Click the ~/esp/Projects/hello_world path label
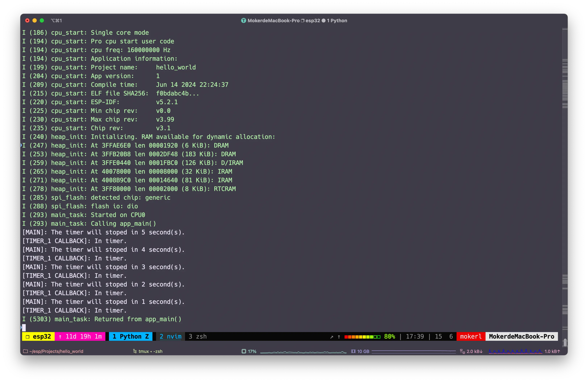The image size is (588, 382). coord(56,351)
